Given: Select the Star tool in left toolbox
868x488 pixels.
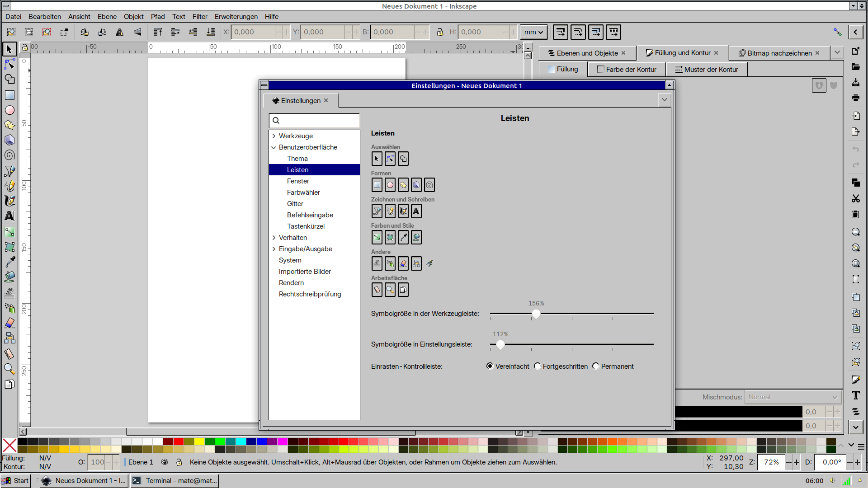Looking at the screenshot, I should pos(9,125).
